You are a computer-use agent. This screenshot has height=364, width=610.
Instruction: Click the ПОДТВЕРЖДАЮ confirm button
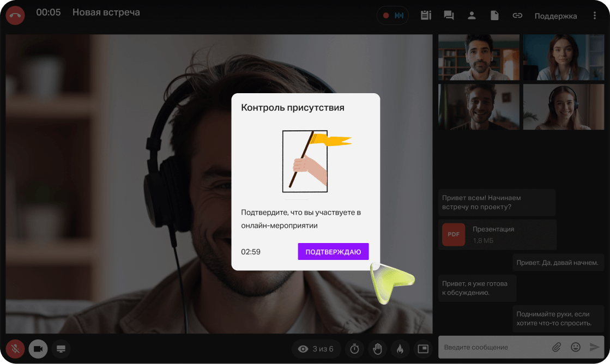click(x=334, y=252)
